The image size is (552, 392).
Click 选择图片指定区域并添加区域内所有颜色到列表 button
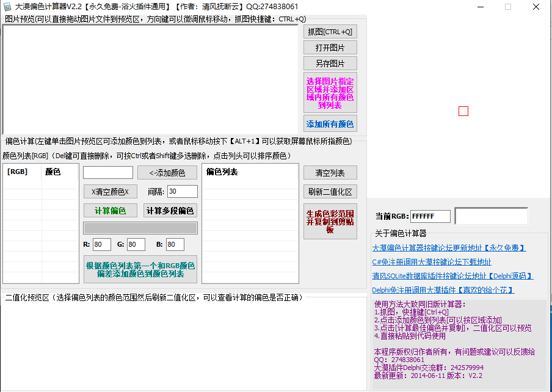click(330, 93)
